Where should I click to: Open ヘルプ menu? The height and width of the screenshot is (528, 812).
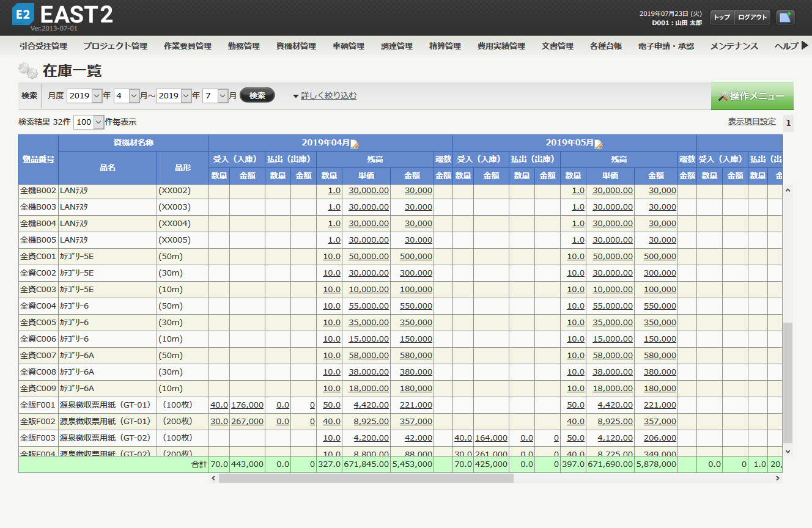click(786, 46)
